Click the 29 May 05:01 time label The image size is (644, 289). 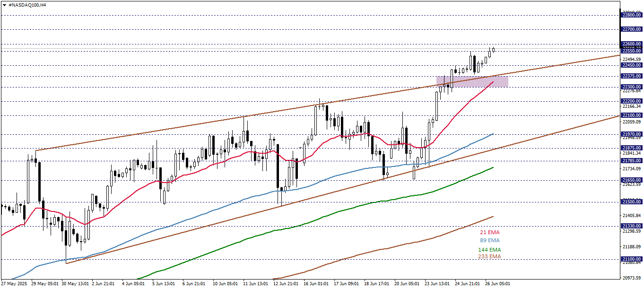[x=45, y=284]
